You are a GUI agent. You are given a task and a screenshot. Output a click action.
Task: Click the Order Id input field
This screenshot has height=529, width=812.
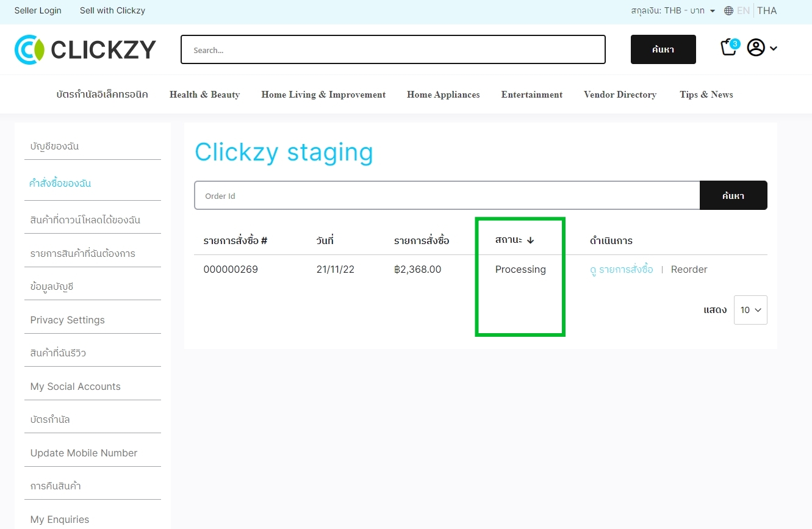tap(447, 195)
